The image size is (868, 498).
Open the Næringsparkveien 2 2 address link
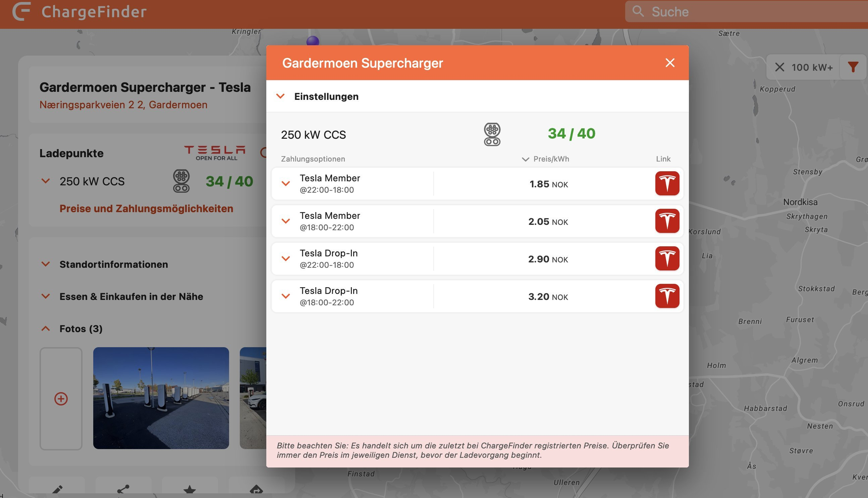(123, 105)
